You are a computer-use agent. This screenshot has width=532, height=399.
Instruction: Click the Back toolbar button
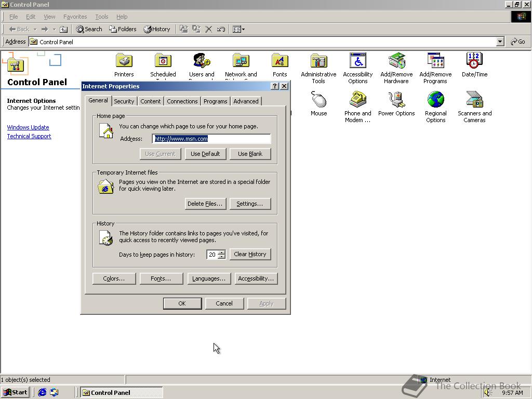19,29
